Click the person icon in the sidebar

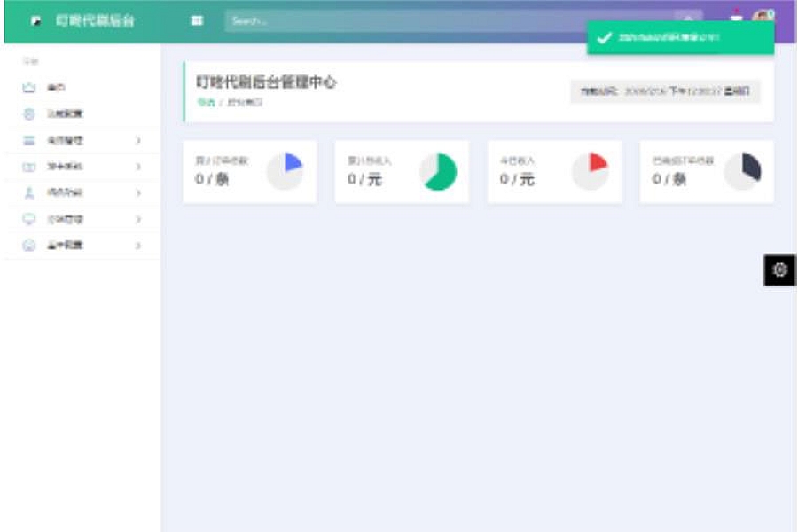coord(29,193)
